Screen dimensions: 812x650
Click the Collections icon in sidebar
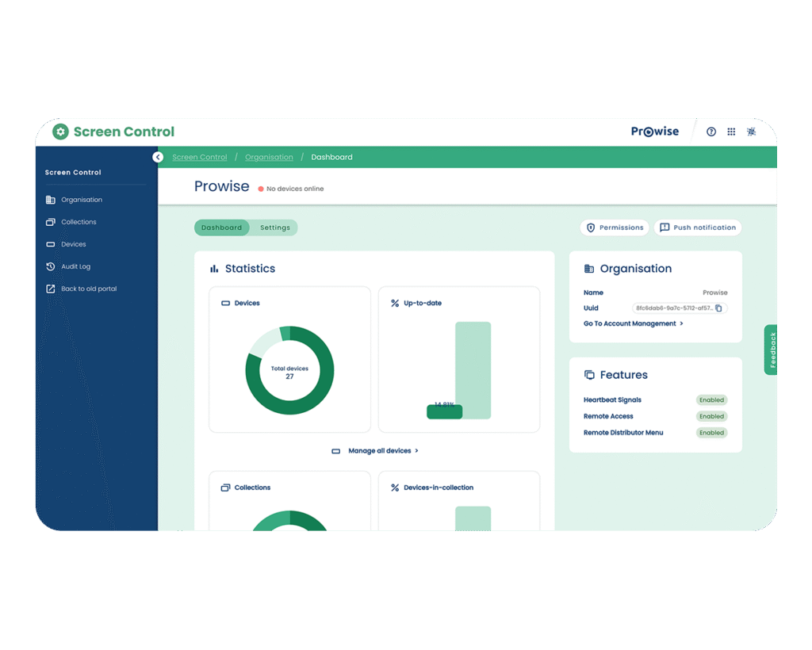[x=51, y=223]
